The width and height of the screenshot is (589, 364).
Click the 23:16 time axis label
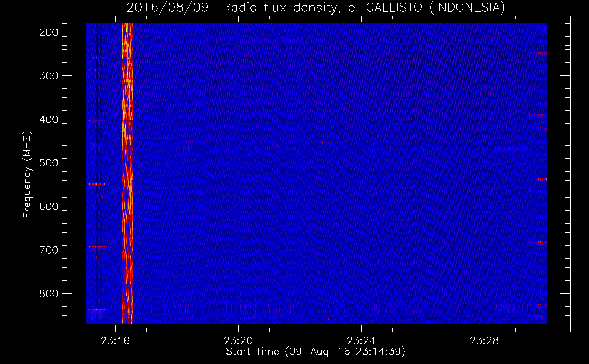115,341
